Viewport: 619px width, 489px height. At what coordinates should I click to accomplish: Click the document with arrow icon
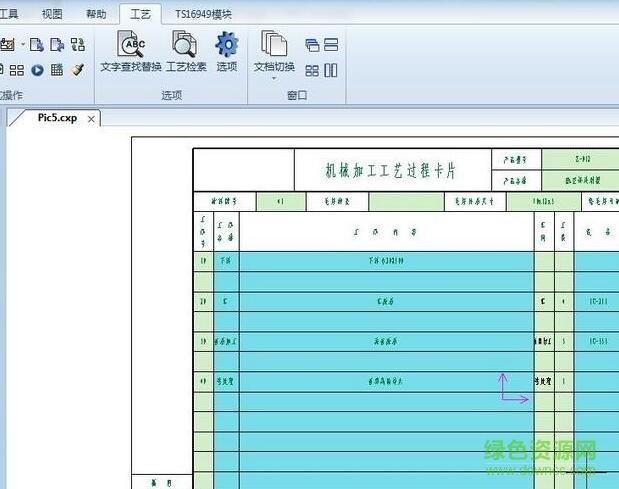tap(57, 45)
